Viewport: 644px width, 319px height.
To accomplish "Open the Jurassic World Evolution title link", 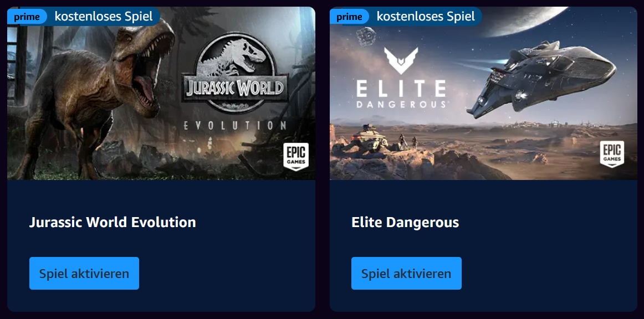I will pyautogui.click(x=113, y=222).
